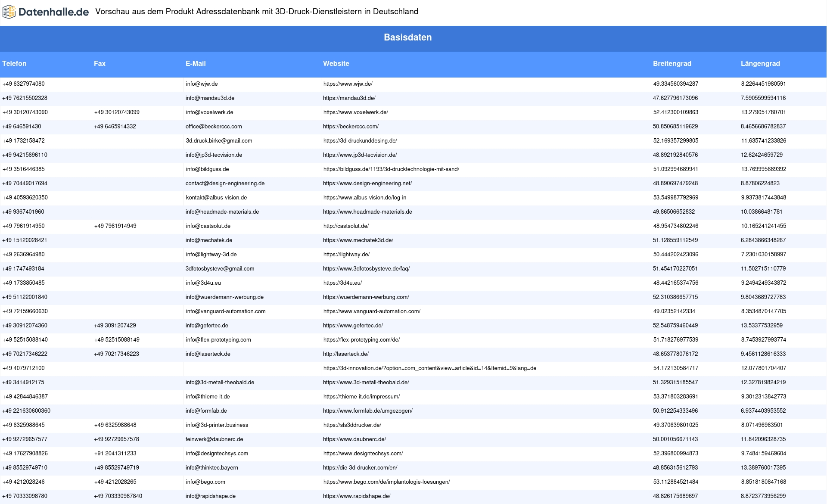Select phone number +49 221630600360
The image size is (827, 504).
click(26, 411)
